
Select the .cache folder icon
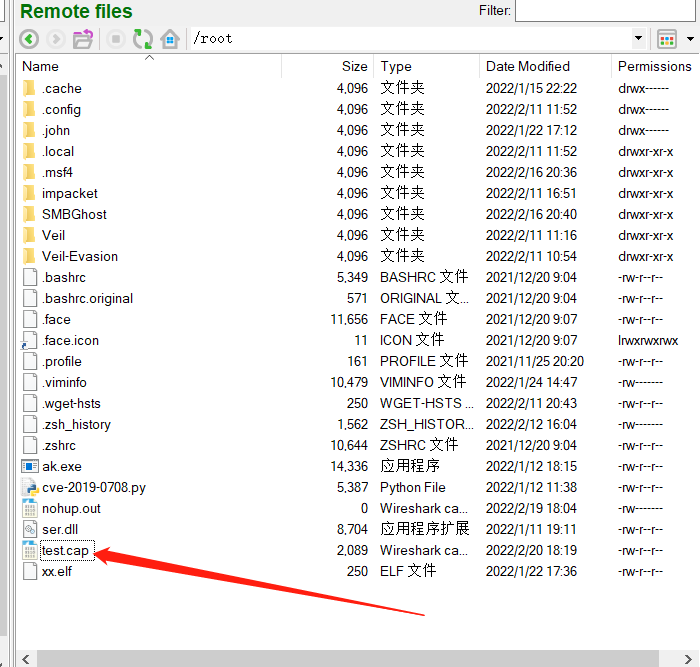coord(29,88)
